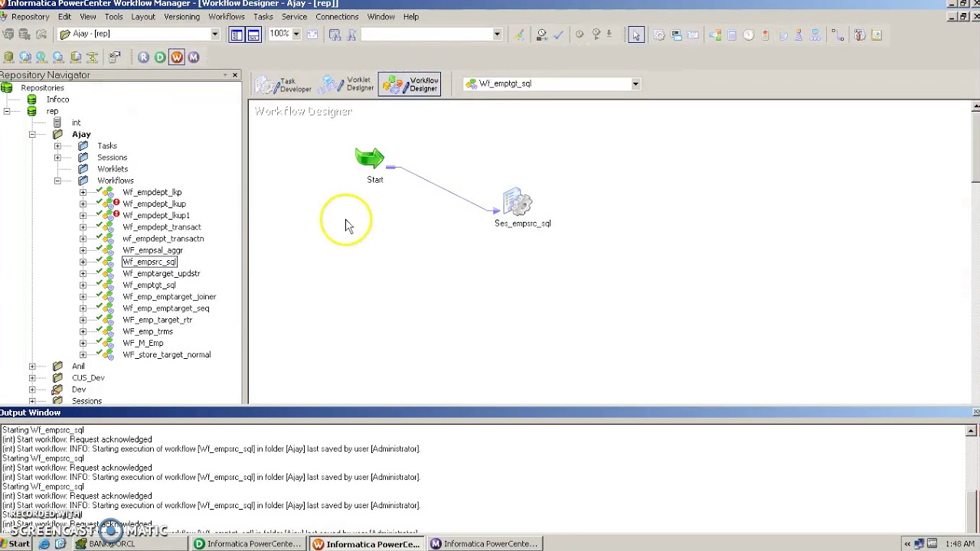This screenshot has width=980, height=551.
Task: Collapse the Workflows folder node
Action: [x=57, y=181]
